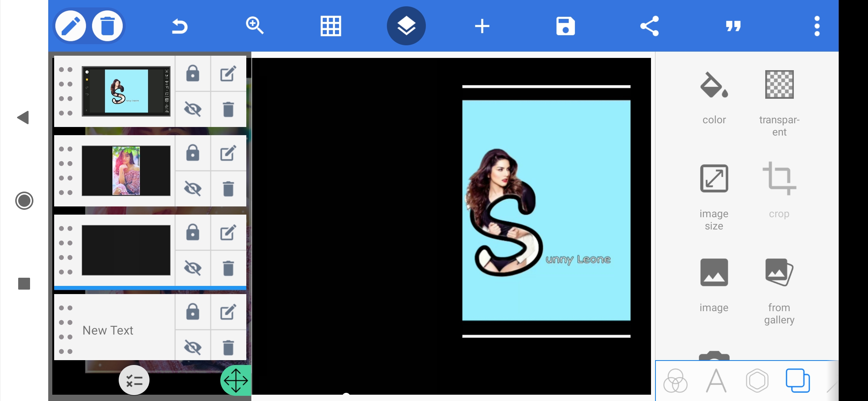Pick the color fill bucket option

coord(714,97)
